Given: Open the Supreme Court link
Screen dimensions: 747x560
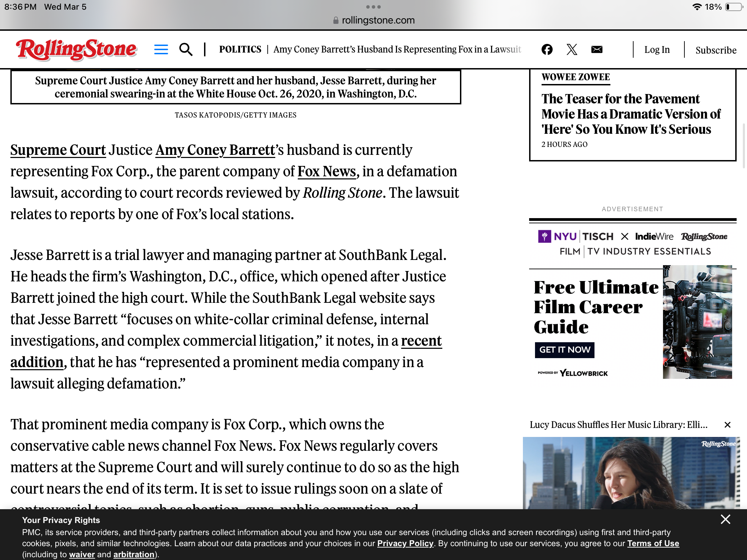Looking at the screenshot, I should coord(58,150).
